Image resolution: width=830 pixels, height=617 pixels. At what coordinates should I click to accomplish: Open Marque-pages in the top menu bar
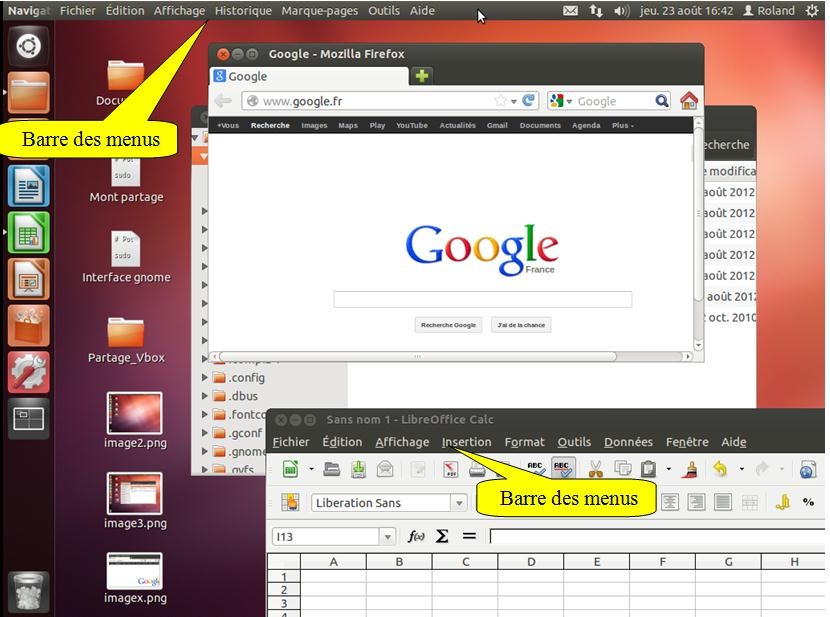point(319,11)
